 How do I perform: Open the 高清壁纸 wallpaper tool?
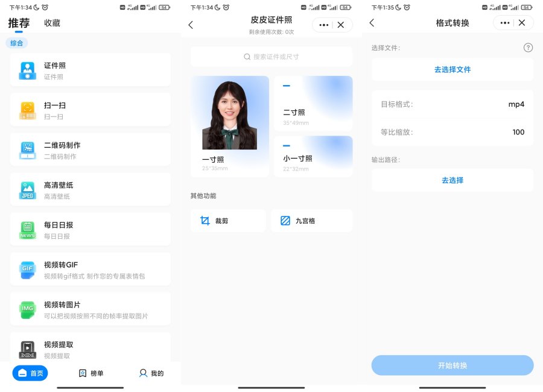pyautogui.click(x=91, y=189)
